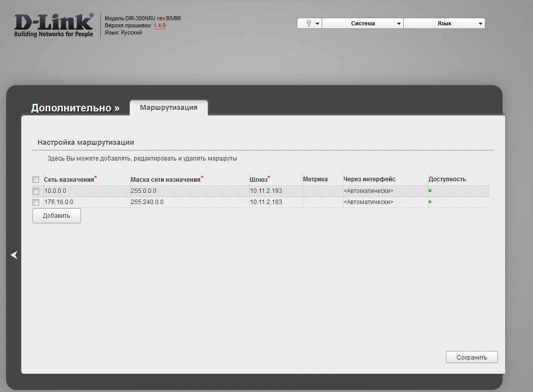
Task: Click the light bulb hints icon
Action: tap(308, 23)
